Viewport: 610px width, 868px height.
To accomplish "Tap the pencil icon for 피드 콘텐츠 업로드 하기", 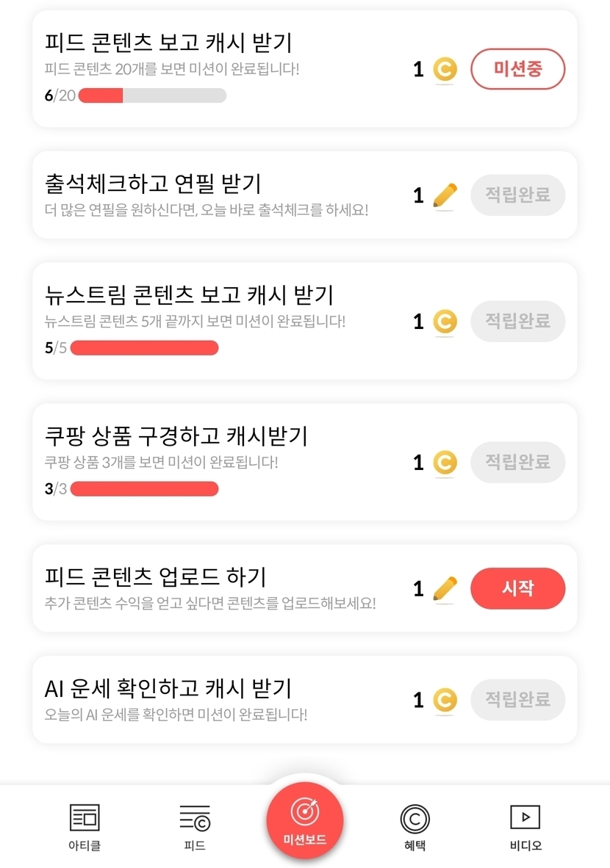I will point(444,589).
